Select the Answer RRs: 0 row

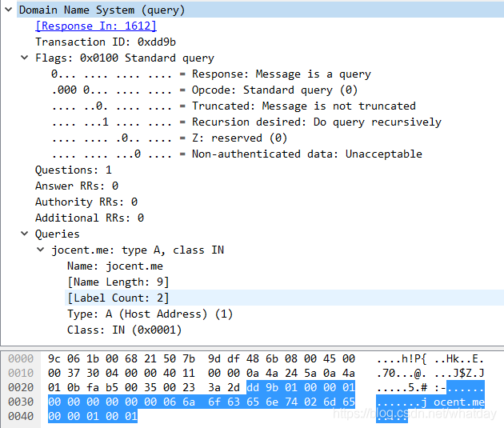(x=77, y=186)
